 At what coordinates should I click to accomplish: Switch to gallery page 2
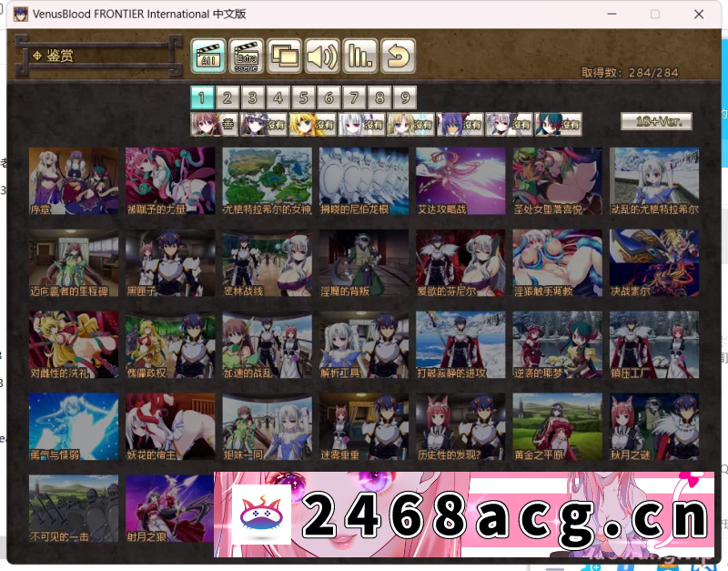tap(227, 97)
